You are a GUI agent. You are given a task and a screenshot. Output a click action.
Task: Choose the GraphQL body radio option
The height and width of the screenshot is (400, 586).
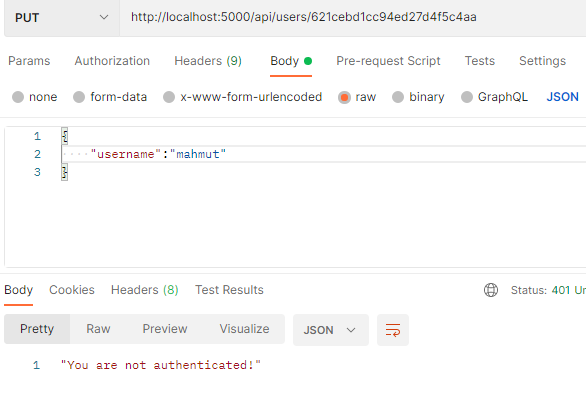tap(467, 97)
